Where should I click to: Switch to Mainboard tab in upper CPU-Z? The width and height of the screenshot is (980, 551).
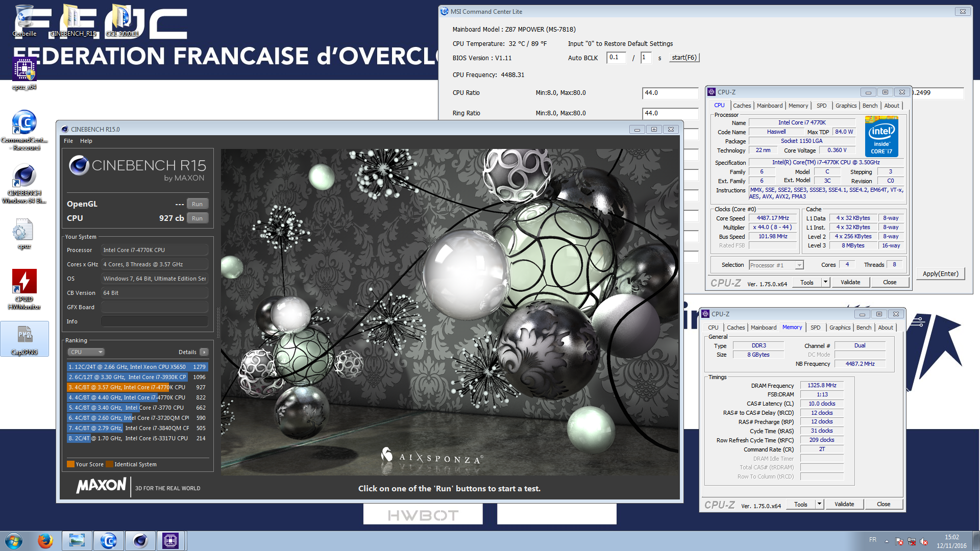[x=770, y=106]
